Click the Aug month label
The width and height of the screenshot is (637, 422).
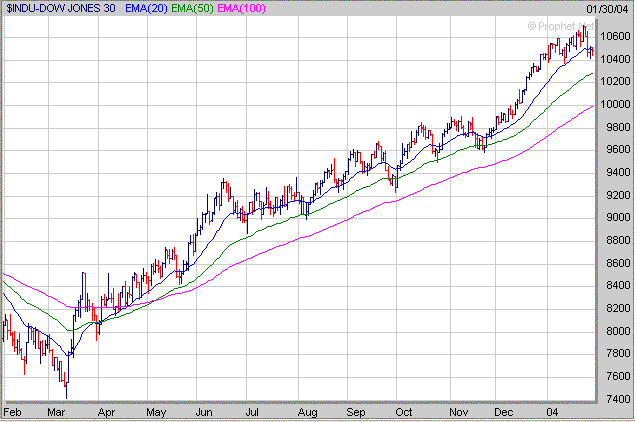(308, 413)
